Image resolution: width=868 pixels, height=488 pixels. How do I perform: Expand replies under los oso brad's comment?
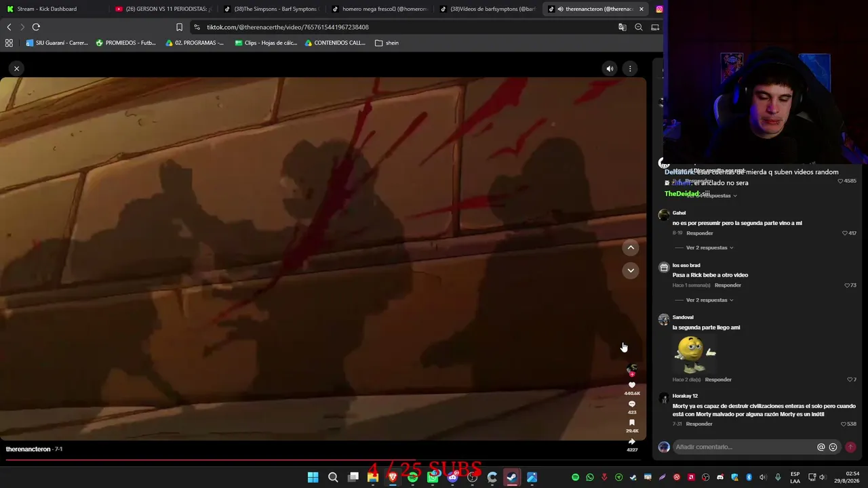tap(709, 300)
